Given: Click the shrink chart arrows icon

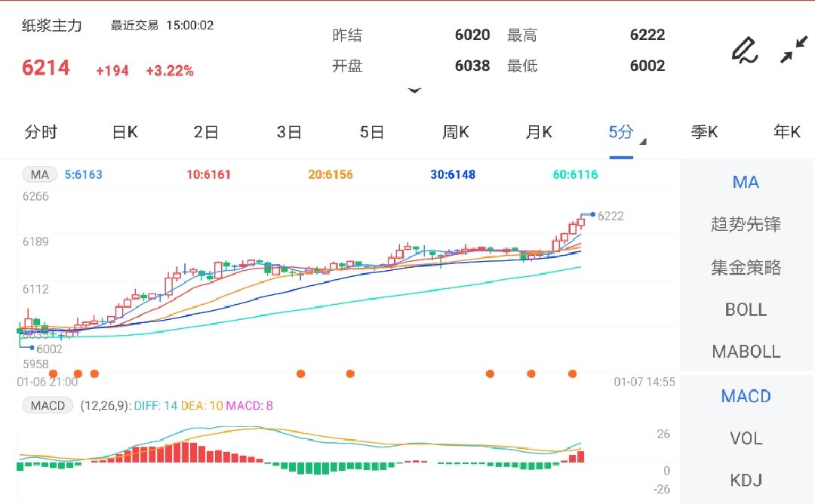Looking at the screenshot, I should click(793, 50).
